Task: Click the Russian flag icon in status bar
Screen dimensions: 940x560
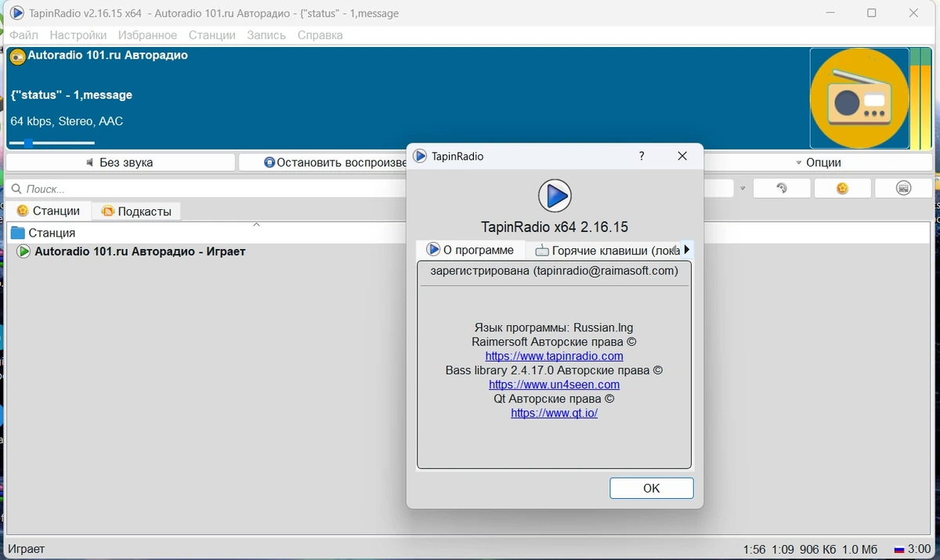Action: 899,549
